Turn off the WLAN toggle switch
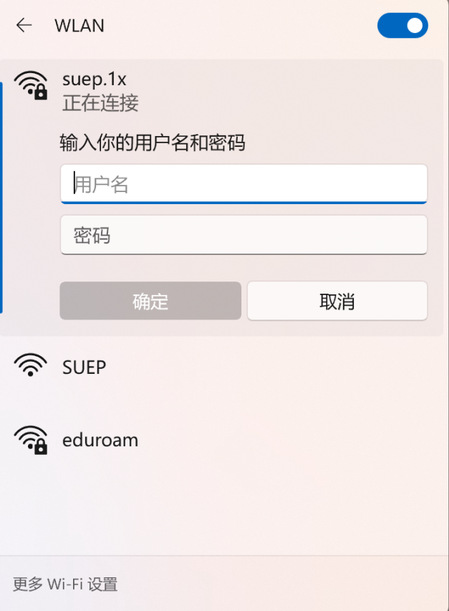The width and height of the screenshot is (449, 611). (x=403, y=26)
